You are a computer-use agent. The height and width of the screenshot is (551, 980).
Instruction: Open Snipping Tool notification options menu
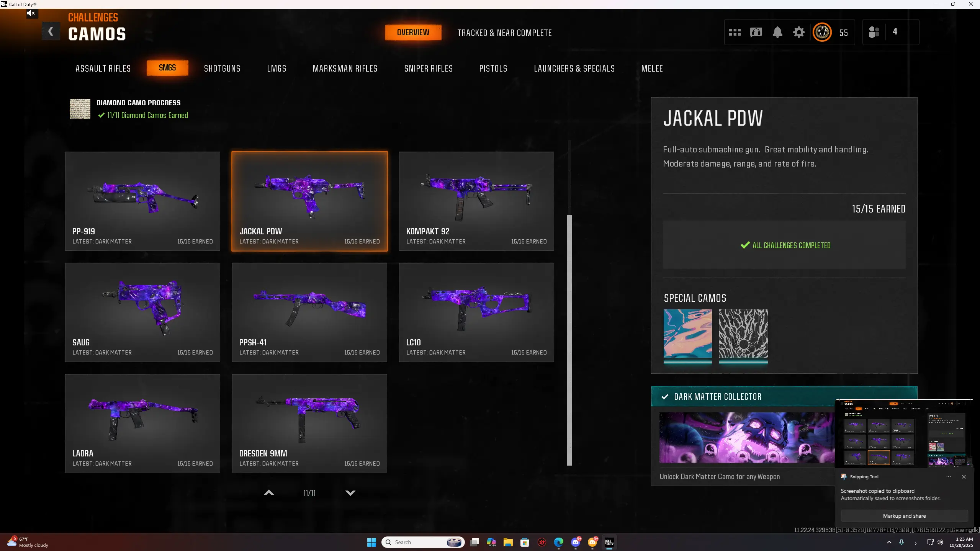point(948,477)
